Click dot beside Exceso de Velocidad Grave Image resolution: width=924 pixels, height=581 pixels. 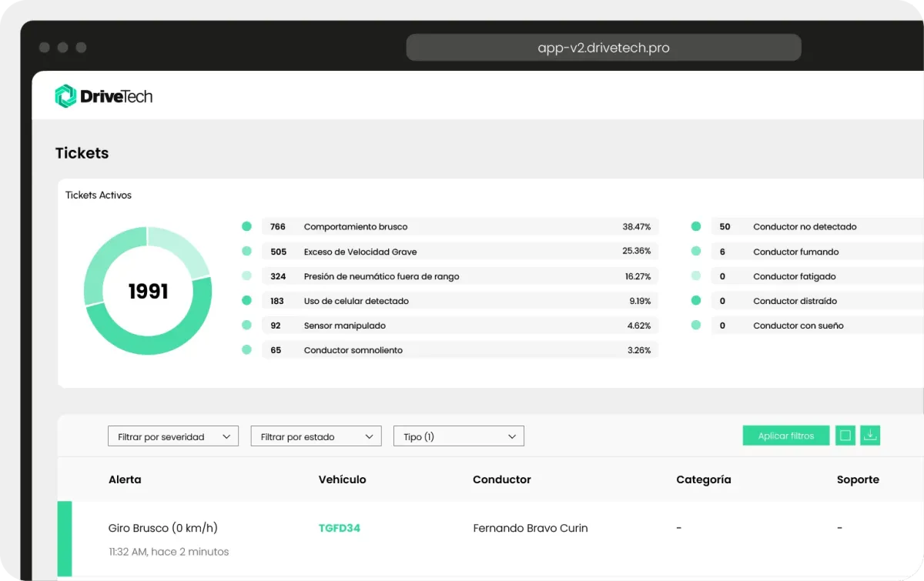246,252
